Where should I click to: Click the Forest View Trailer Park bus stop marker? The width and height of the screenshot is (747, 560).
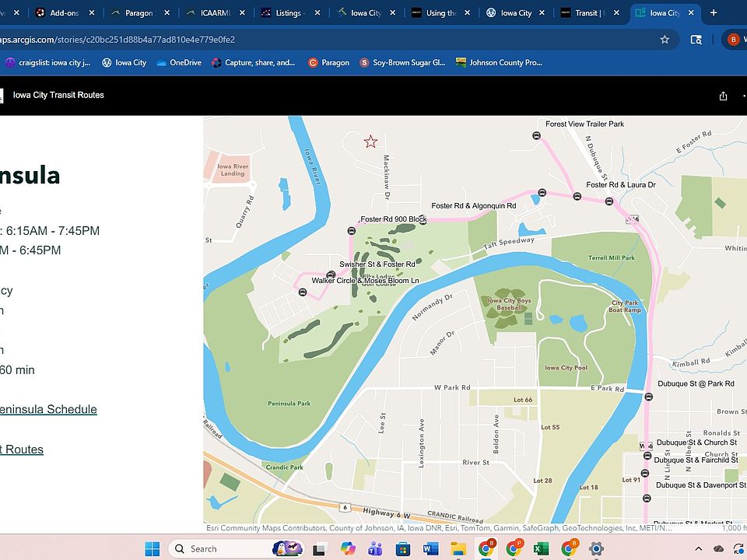click(536, 135)
